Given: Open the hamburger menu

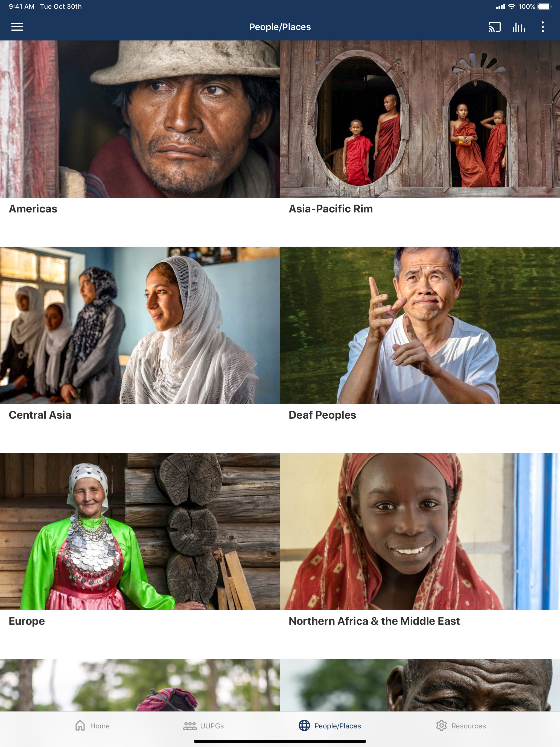Looking at the screenshot, I should click(17, 27).
